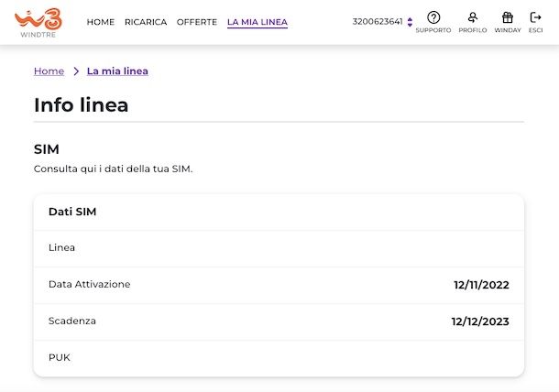Click the activation date 12/11/2022
The image size is (559, 392).
click(481, 285)
